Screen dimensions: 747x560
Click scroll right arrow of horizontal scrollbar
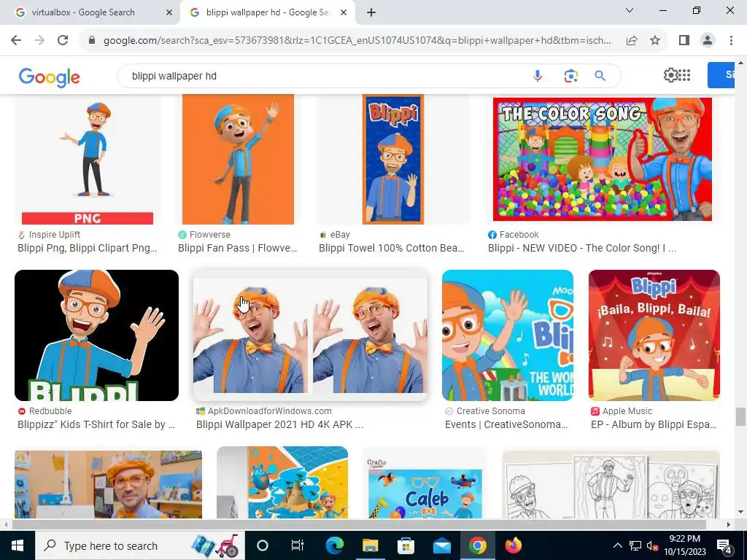(729, 525)
